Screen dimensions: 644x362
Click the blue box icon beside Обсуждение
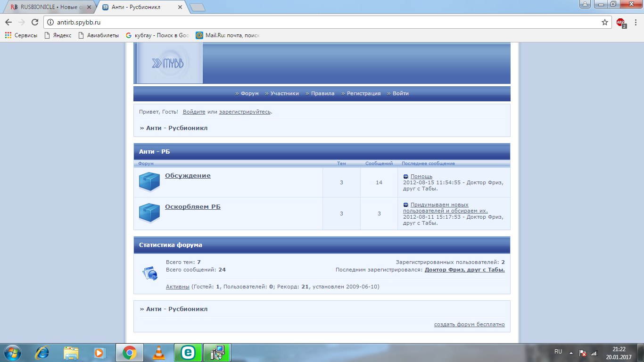pos(149,182)
